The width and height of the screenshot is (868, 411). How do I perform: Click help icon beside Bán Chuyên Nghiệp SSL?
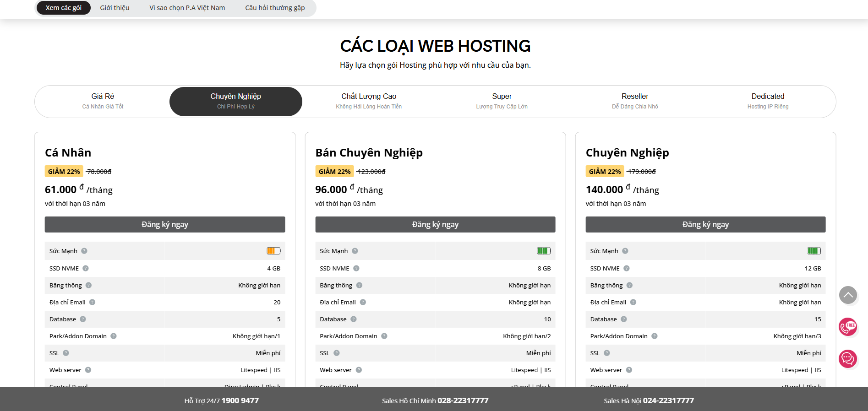pyautogui.click(x=337, y=353)
